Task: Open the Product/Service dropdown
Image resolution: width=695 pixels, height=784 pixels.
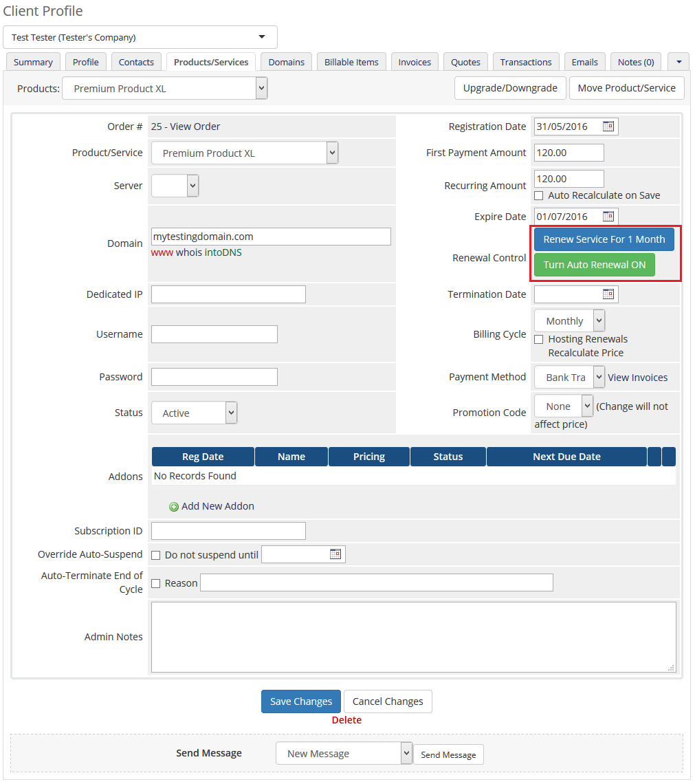Action: [244, 153]
